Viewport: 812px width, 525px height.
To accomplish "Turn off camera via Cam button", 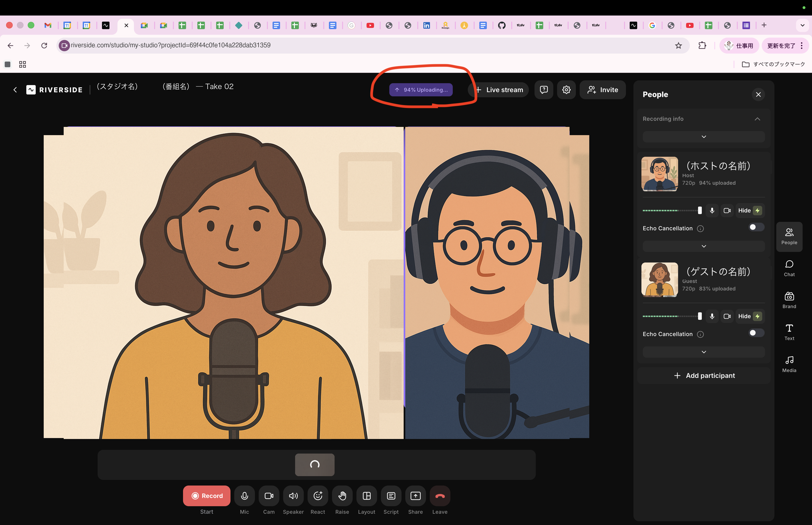I will 269,495.
